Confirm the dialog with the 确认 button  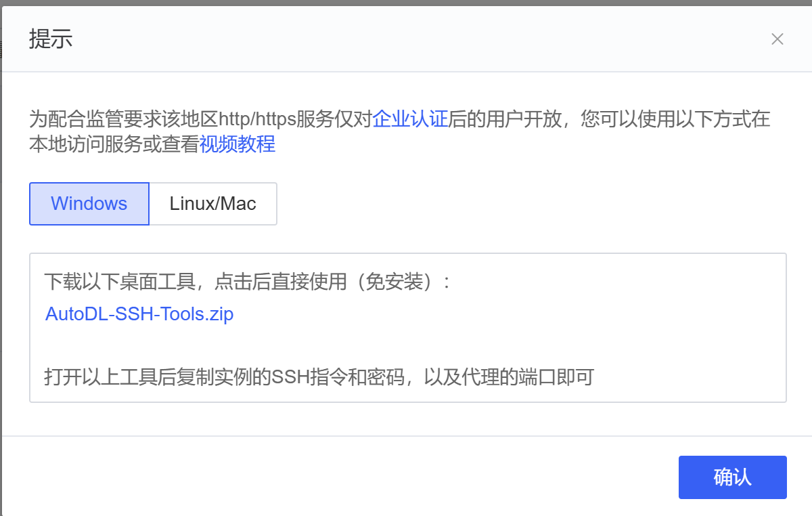tap(733, 477)
